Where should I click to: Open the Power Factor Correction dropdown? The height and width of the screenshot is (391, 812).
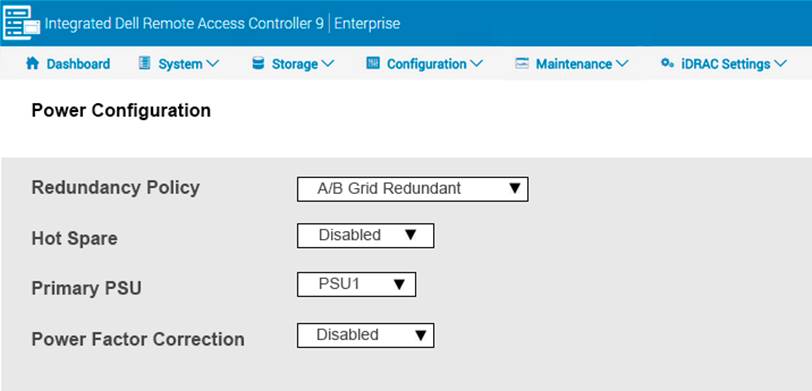pyautogui.click(x=366, y=336)
